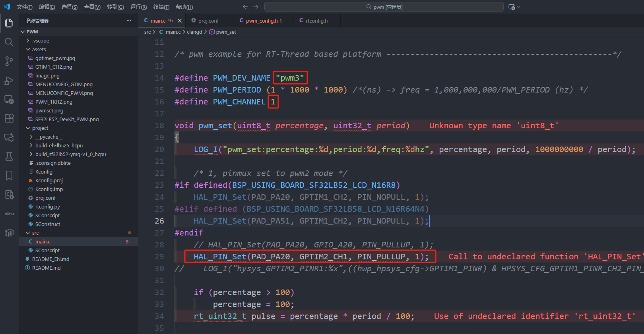Open Explorer panel more actions ellipsis
Screen dimensions: 644x334
pos(129,21)
